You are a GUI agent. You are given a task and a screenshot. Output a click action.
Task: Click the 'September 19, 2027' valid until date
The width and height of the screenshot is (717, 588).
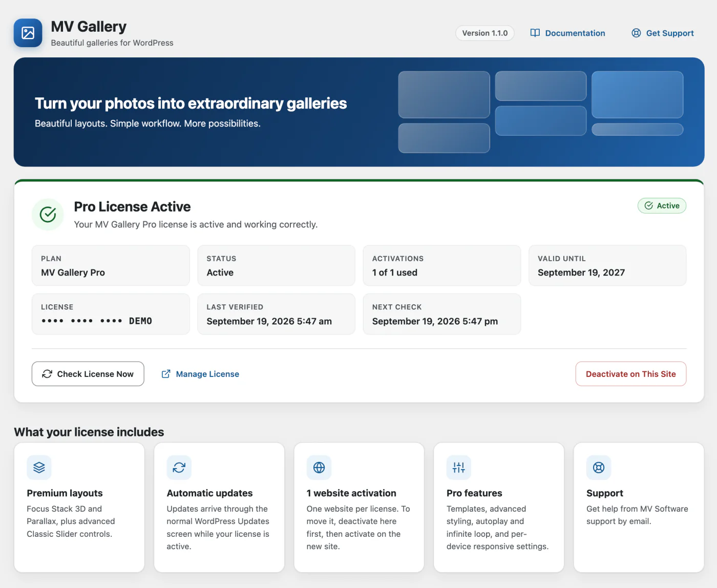[581, 272]
